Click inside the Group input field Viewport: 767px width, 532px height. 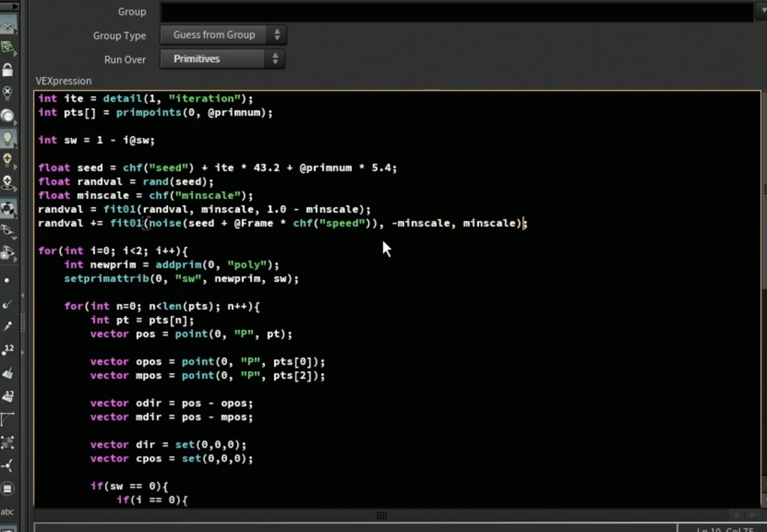[457, 12]
